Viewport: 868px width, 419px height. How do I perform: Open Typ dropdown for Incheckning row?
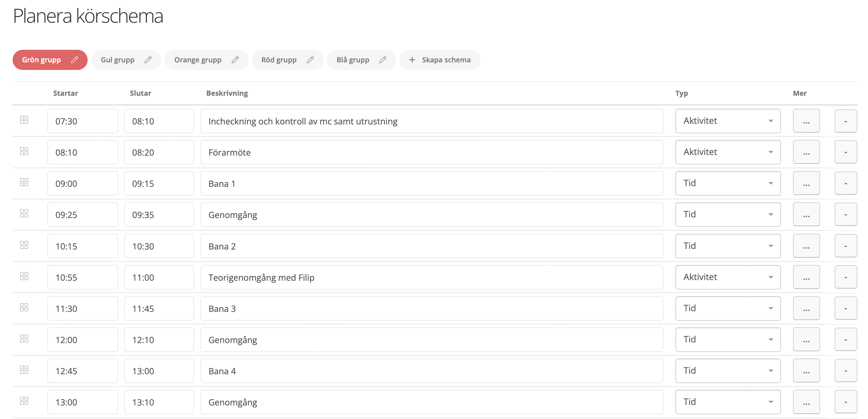point(727,121)
